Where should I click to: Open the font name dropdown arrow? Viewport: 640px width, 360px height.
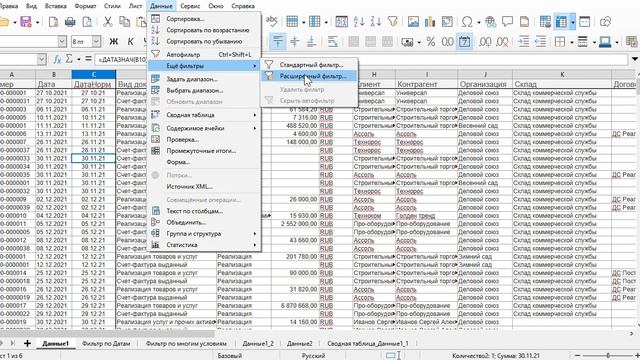tap(62, 42)
